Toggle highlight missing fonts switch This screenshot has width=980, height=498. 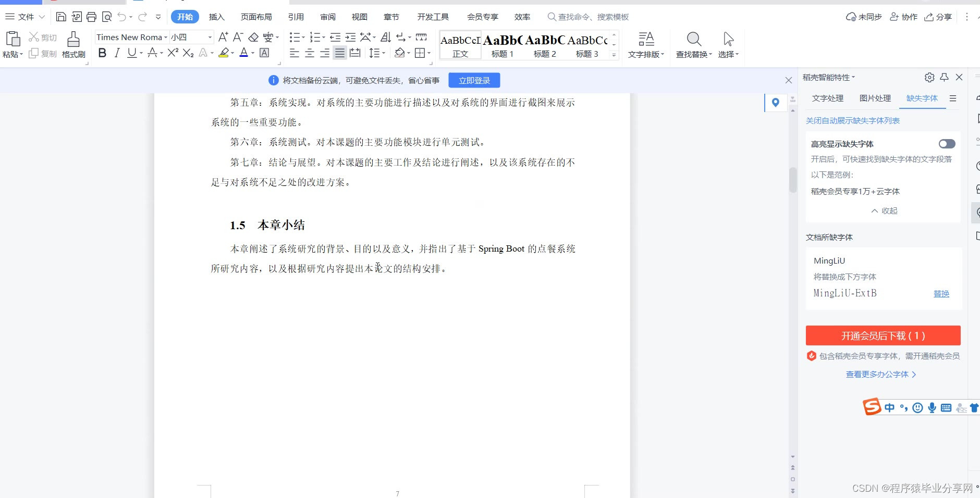pyautogui.click(x=947, y=144)
